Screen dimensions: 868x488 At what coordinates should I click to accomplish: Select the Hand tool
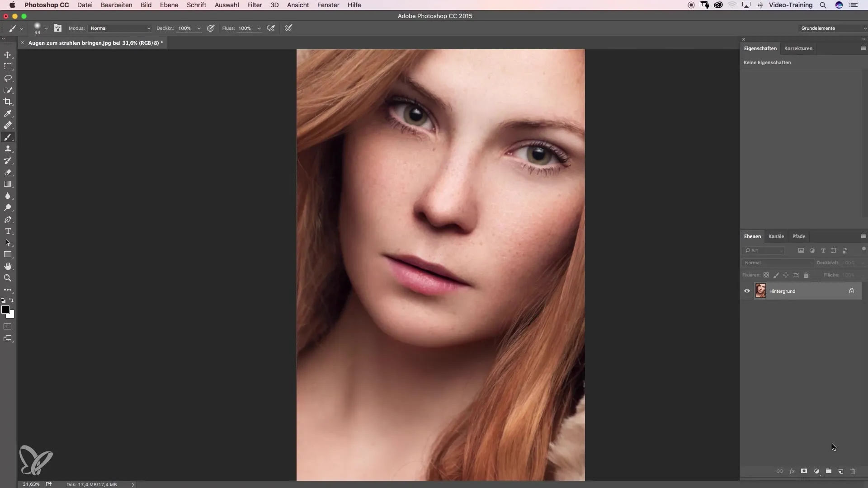tap(8, 266)
